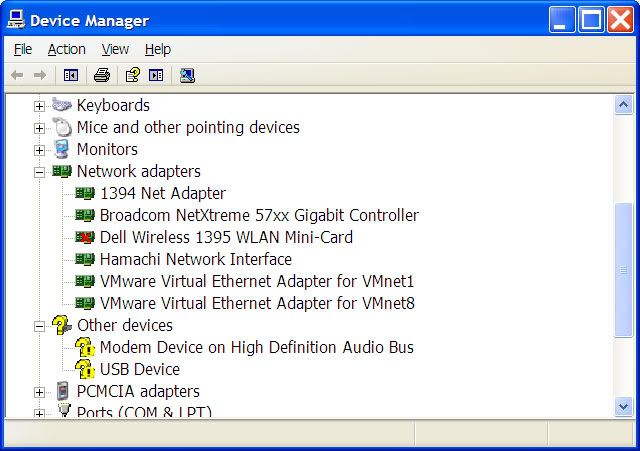Open the Action menu
640x451 pixels.
coord(67,49)
